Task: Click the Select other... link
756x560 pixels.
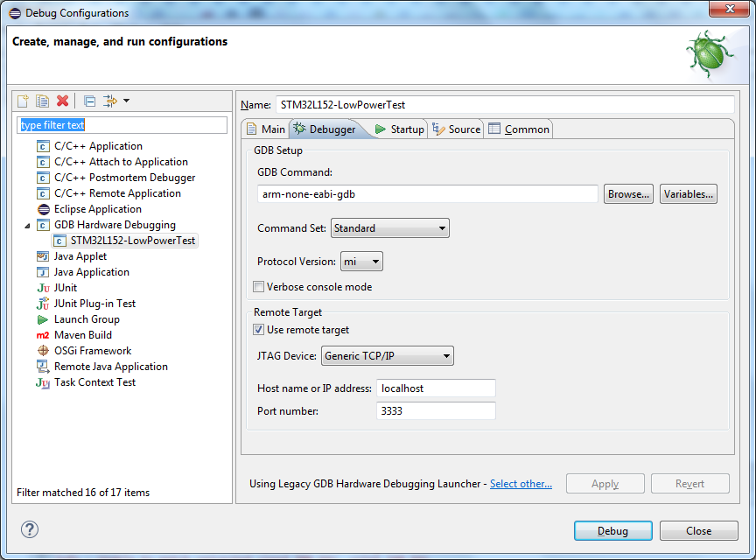Action: [521, 484]
